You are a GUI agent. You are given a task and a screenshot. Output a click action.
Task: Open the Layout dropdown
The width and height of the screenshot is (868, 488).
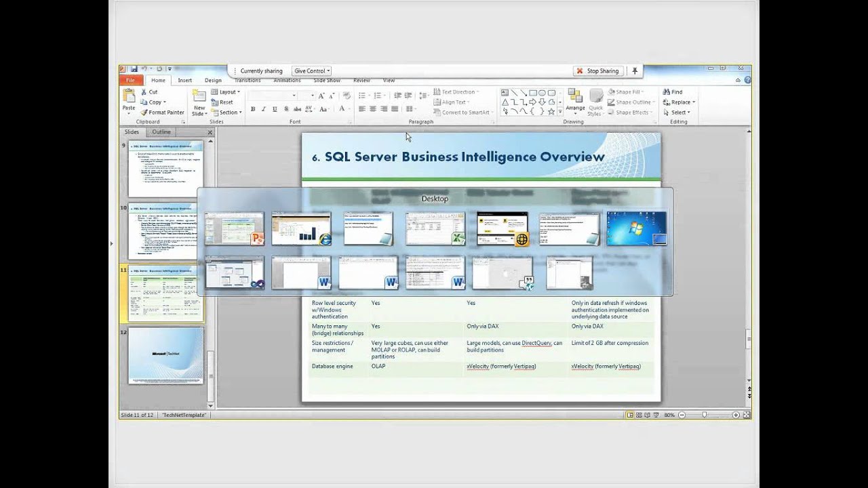pos(226,92)
